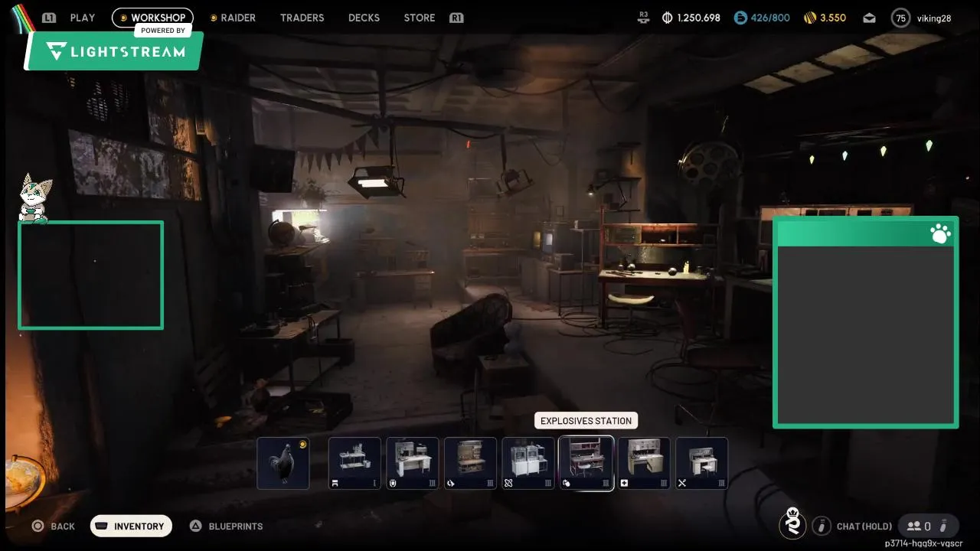This screenshot has width=980, height=551.
Task: Select the WORKSHOP tab
Action: (152, 18)
